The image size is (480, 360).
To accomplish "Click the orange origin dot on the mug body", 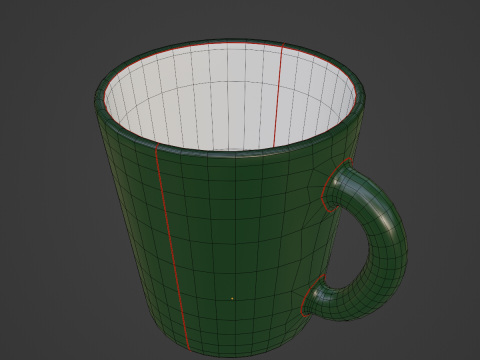I will point(232,299).
